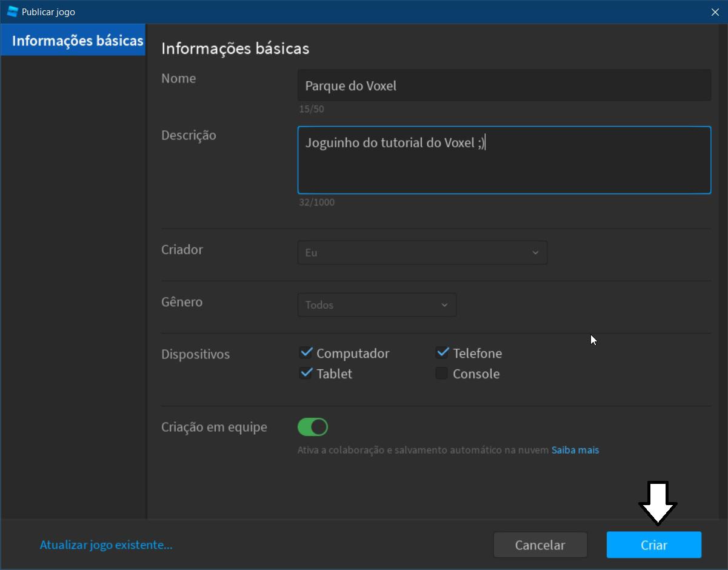Click the 32/1000 character counter text
The height and width of the screenshot is (570, 728).
coord(316,202)
